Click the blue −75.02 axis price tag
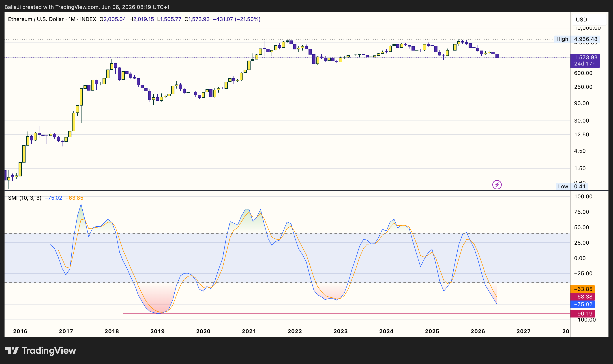613x364 pixels. 583,304
